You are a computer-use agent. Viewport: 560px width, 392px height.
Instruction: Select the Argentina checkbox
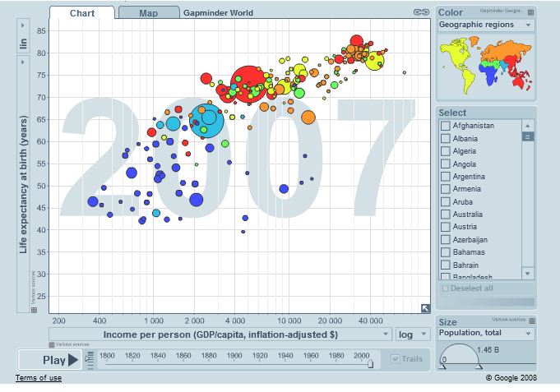[x=446, y=177]
